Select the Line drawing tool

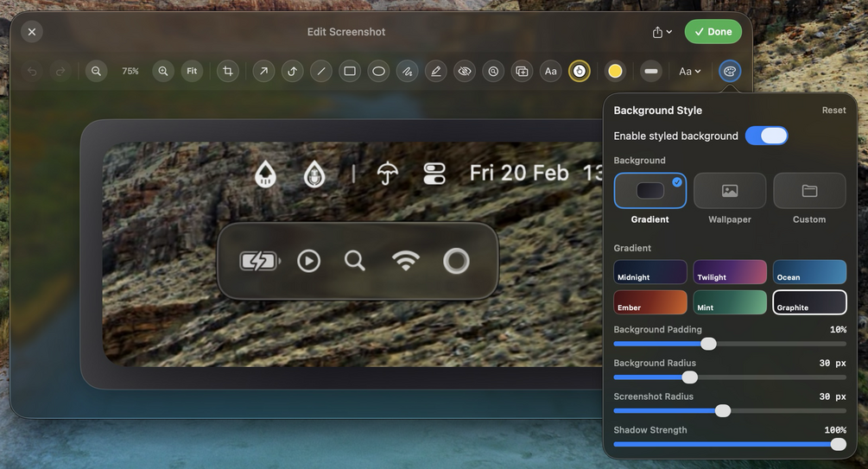tap(321, 72)
